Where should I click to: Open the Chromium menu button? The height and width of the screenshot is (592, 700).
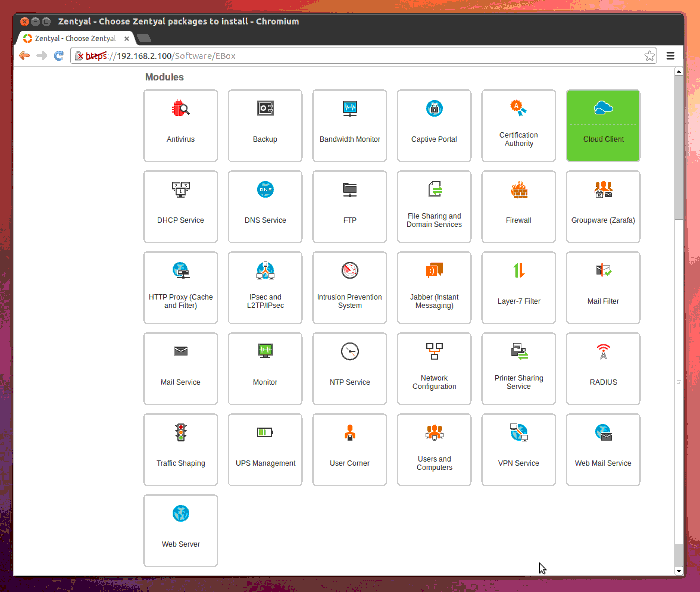pyautogui.click(x=671, y=55)
